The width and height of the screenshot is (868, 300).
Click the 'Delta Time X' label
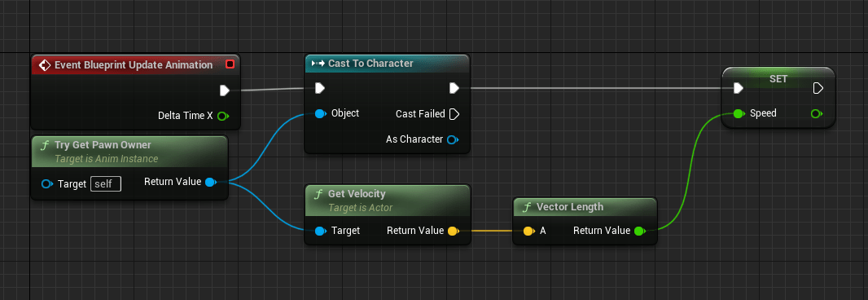[x=186, y=116]
